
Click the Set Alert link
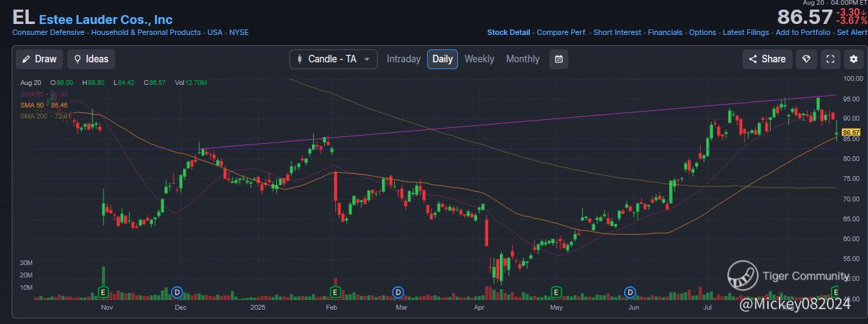852,32
